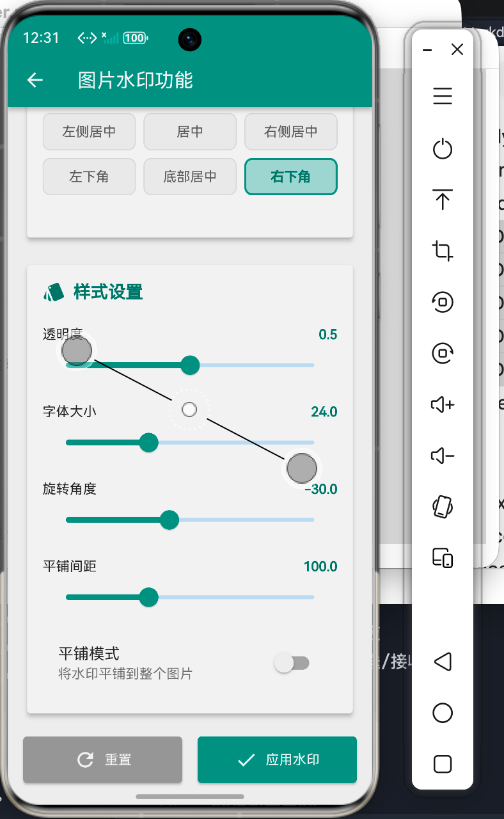Click the opacity value 0.5

coord(328,335)
